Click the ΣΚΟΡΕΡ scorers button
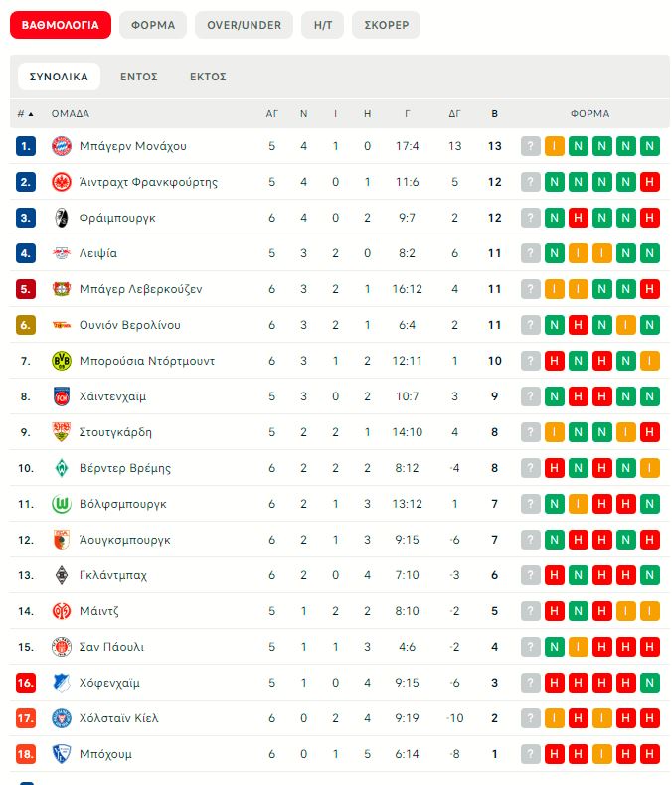 (x=386, y=25)
